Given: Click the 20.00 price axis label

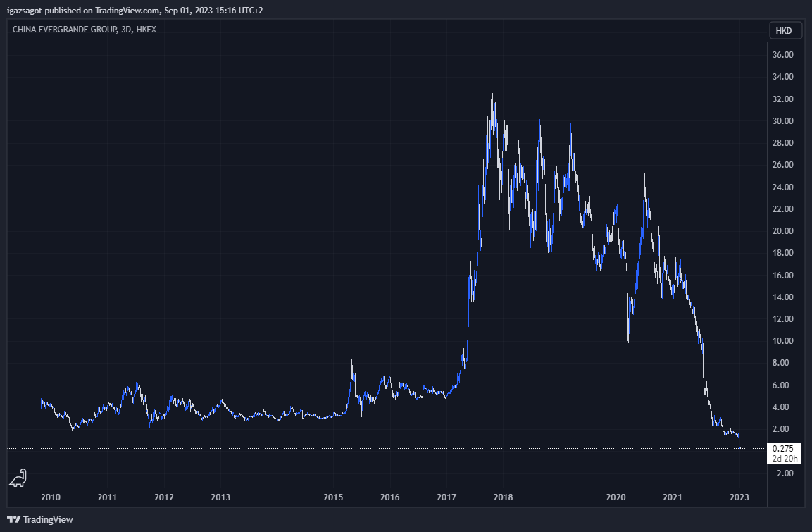Looking at the screenshot, I should tap(782, 231).
